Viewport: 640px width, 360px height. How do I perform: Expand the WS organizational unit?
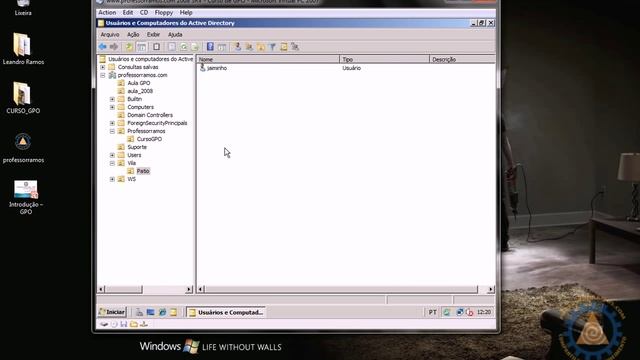click(x=112, y=179)
